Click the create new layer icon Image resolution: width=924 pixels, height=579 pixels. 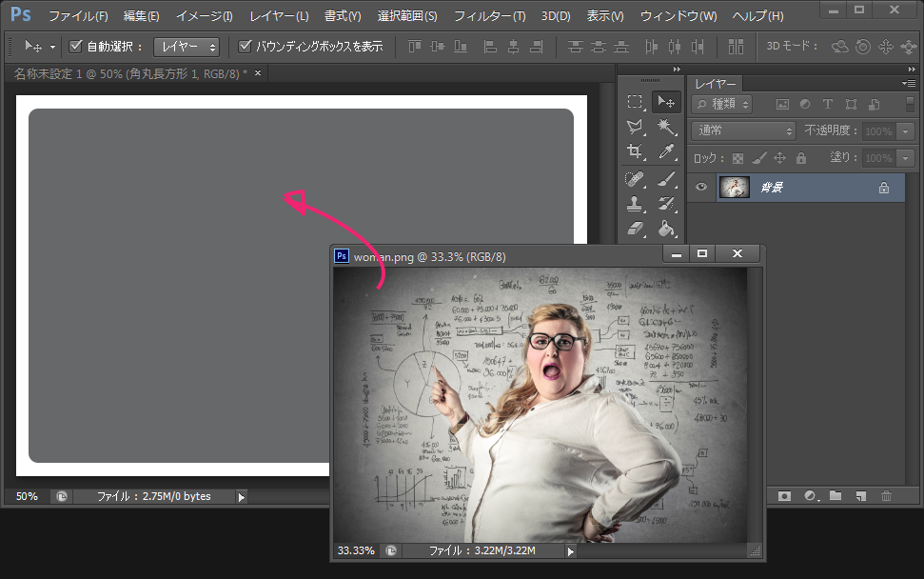[x=860, y=496]
